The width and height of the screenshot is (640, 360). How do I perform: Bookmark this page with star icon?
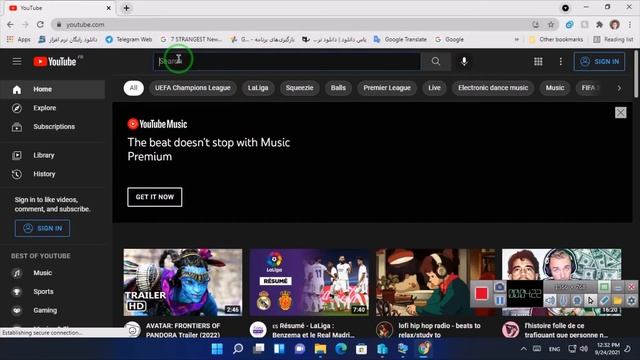pos(551,24)
